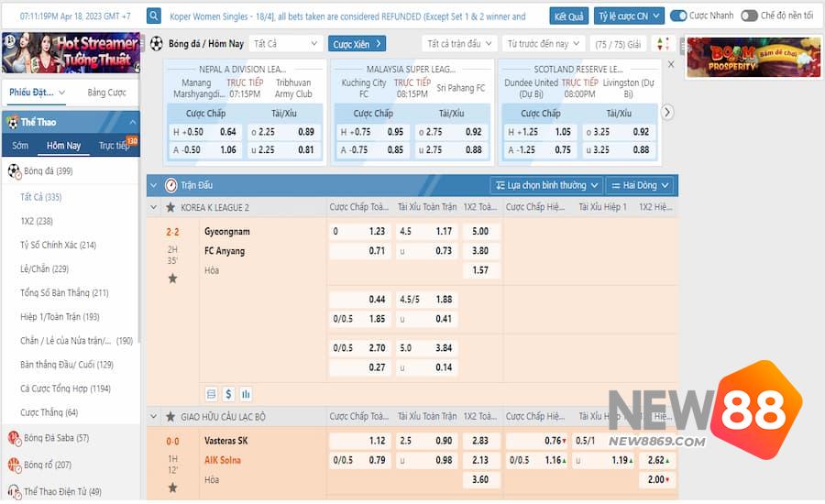Select Tỷ Số Chính Xác (214) market
The image size is (825, 504).
[x=58, y=245]
